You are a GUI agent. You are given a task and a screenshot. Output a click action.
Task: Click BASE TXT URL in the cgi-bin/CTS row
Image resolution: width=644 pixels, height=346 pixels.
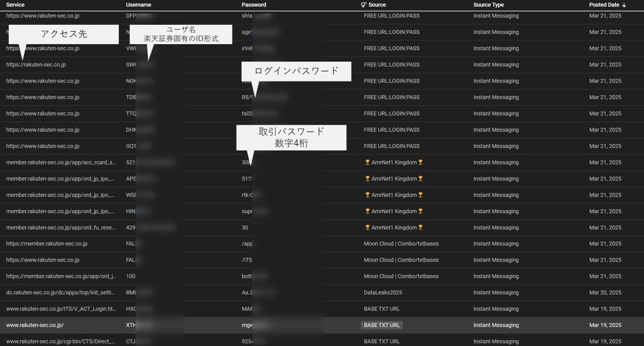coord(381,341)
